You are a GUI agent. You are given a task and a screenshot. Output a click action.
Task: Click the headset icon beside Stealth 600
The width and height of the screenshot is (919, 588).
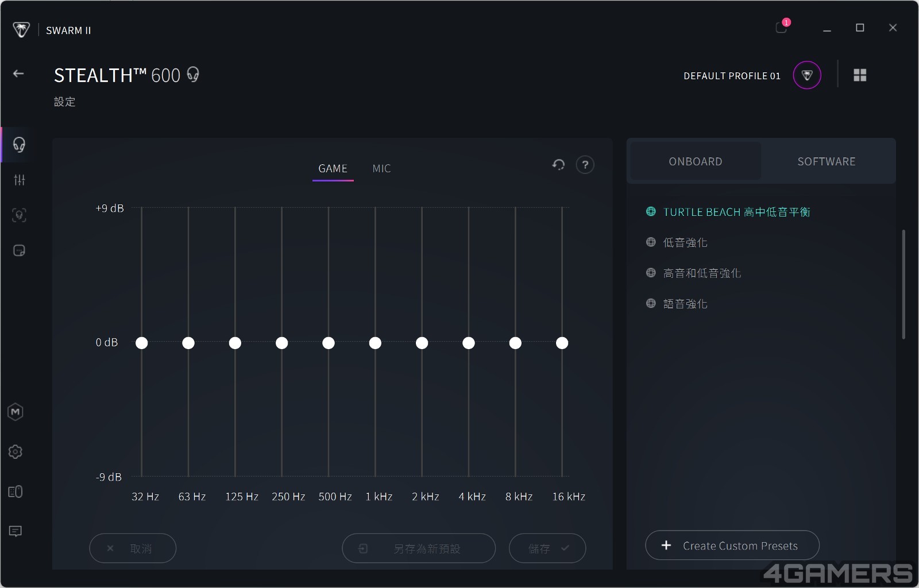click(193, 75)
